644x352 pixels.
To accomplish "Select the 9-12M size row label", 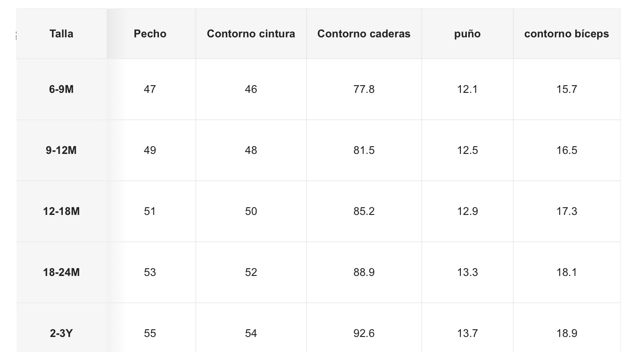I will click(x=61, y=150).
